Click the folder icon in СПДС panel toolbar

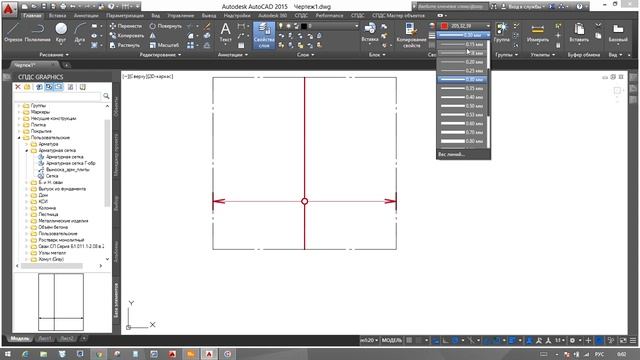(x=27, y=87)
